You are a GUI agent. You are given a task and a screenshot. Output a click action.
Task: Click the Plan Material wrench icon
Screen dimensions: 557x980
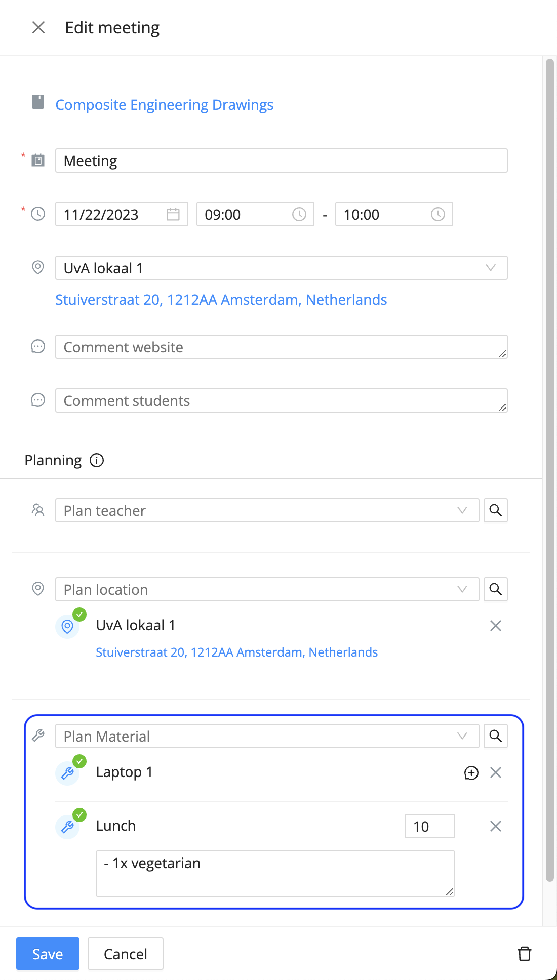point(38,736)
